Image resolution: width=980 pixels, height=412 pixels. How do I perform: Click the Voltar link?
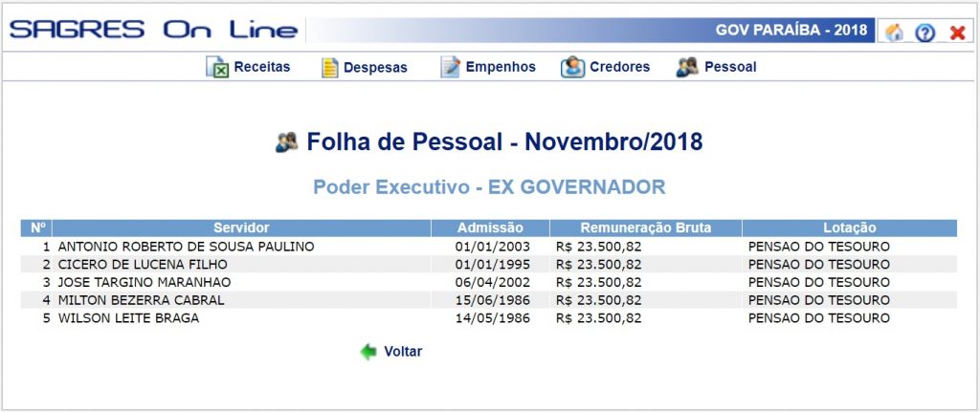pyautogui.click(x=403, y=352)
